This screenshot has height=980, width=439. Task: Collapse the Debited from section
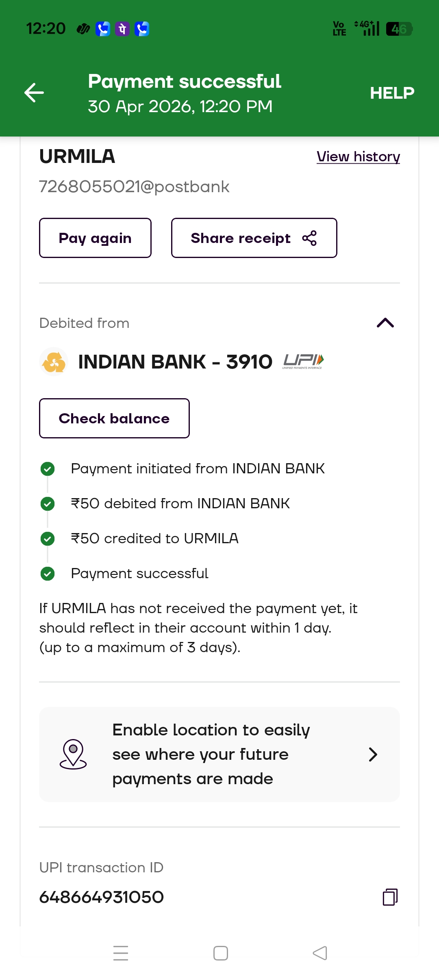pyautogui.click(x=385, y=323)
